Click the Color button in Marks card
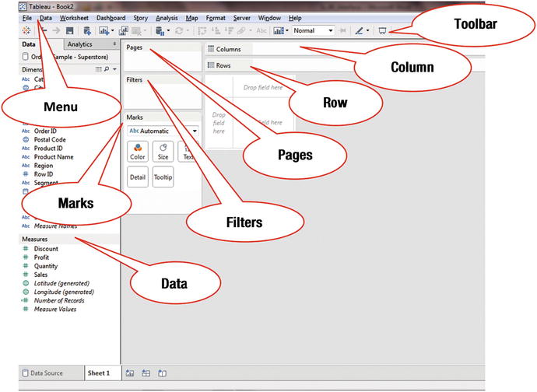The height and width of the screenshot is (392, 537). (x=138, y=152)
